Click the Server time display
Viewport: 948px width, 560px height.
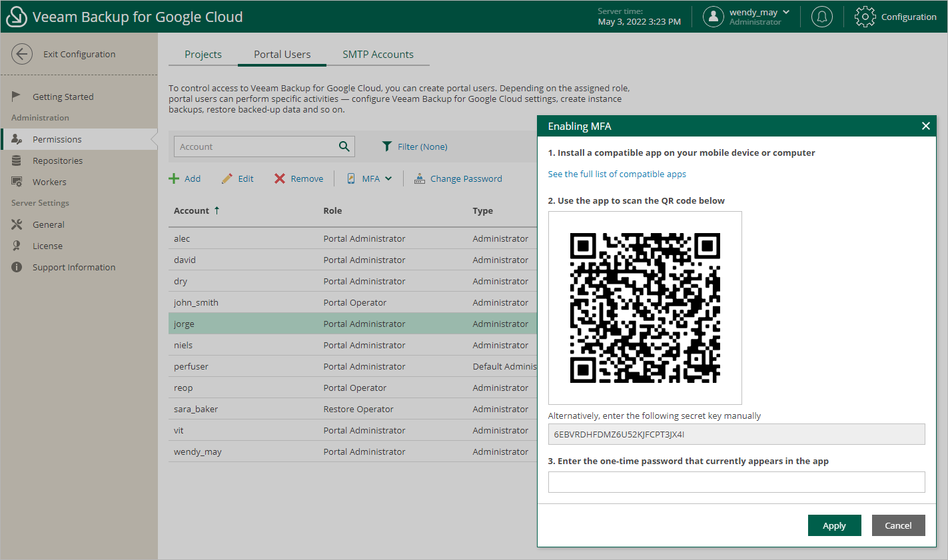(x=639, y=17)
